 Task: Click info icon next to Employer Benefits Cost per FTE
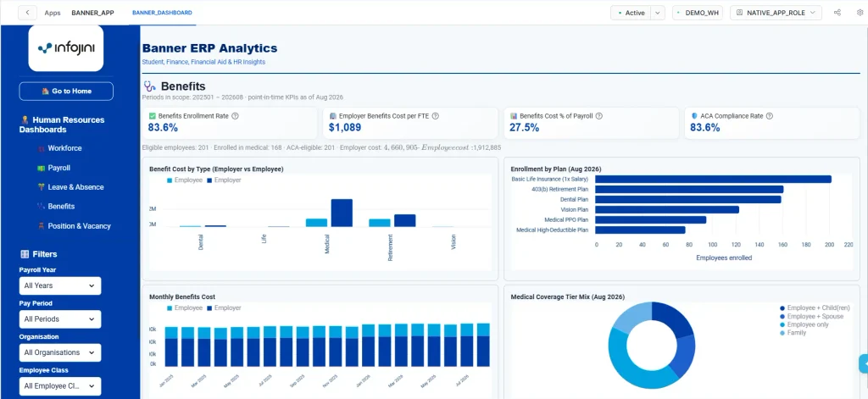pyautogui.click(x=435, y=116)
